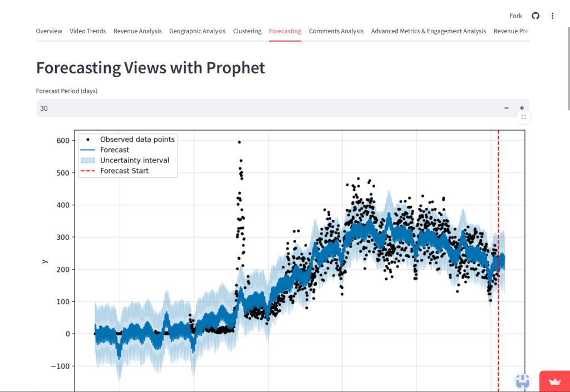The image size is (570, 392).
Task: Click the page vertical scrollbar
Action: (567, 56)
